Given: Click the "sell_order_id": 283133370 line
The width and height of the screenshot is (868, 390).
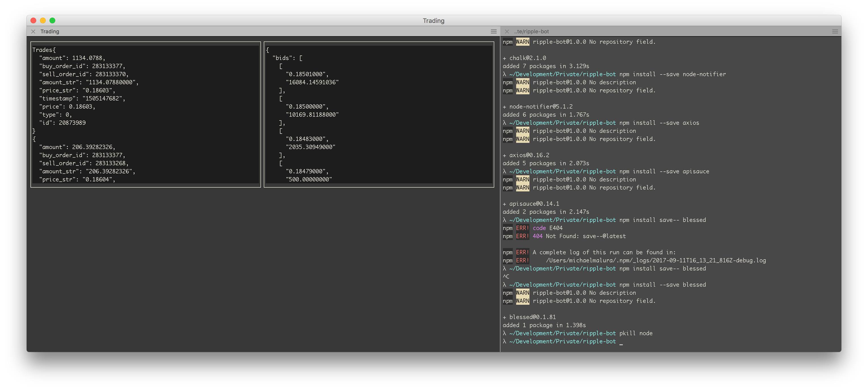Looking at the screenshot, I should pos(84,74).
